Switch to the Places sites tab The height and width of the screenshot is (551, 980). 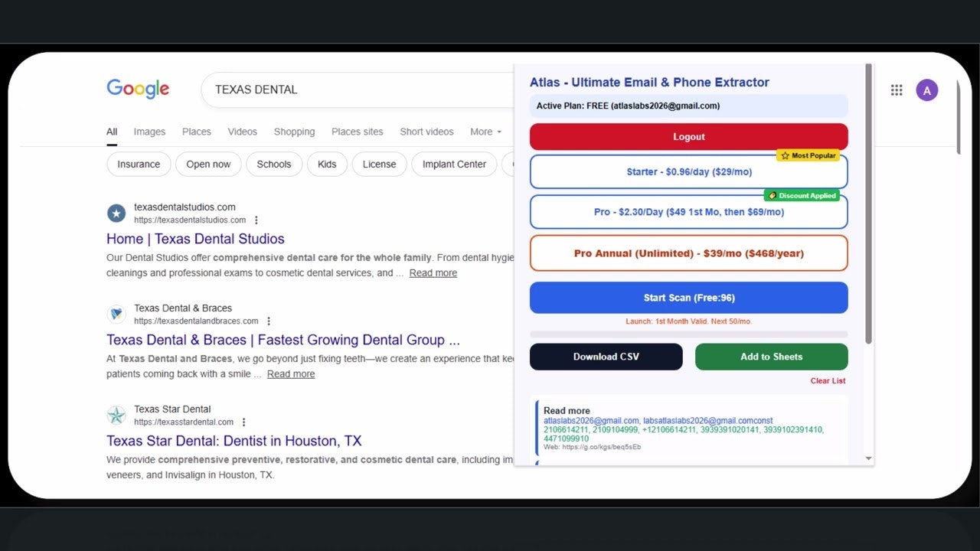coord(358,132)
